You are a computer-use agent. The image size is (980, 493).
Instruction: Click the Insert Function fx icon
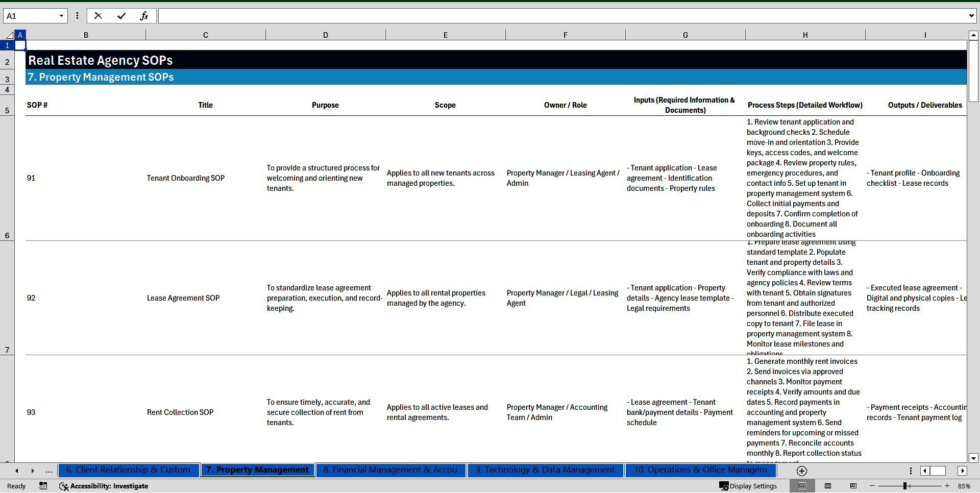click(144, 16)
